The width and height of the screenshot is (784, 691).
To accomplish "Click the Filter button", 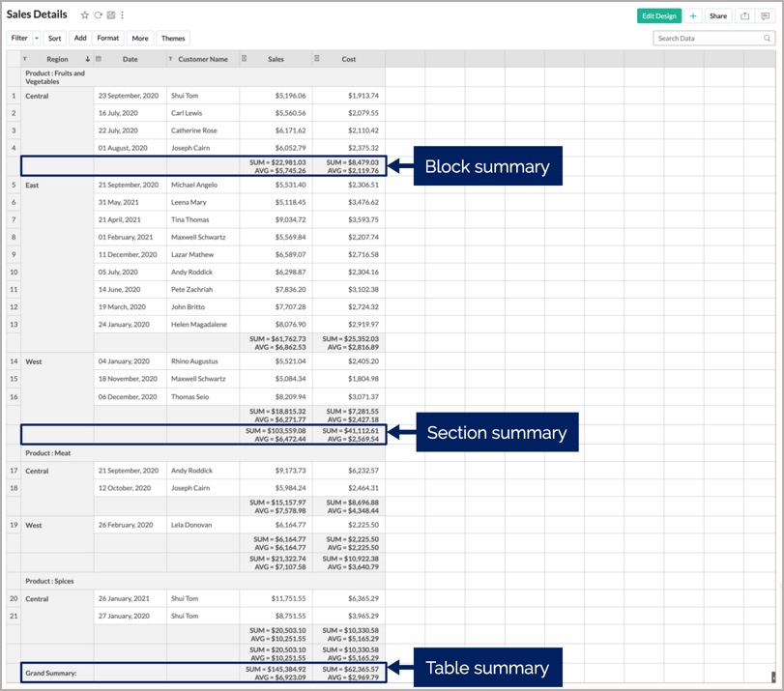I will 19,38.
